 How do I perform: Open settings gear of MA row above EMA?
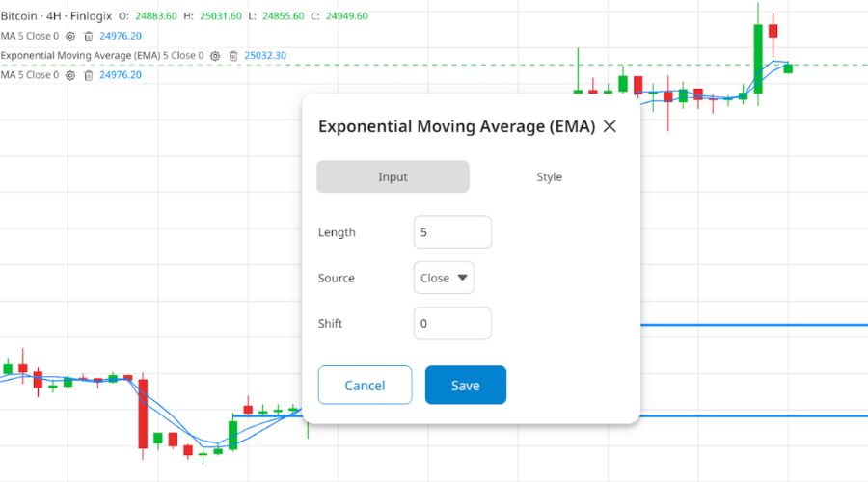(x=70, y=37)
